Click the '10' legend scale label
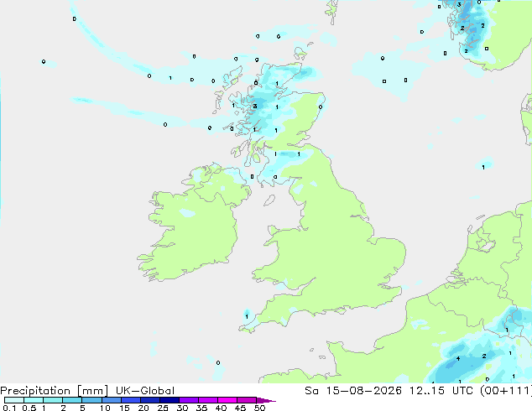 (105, 408)
